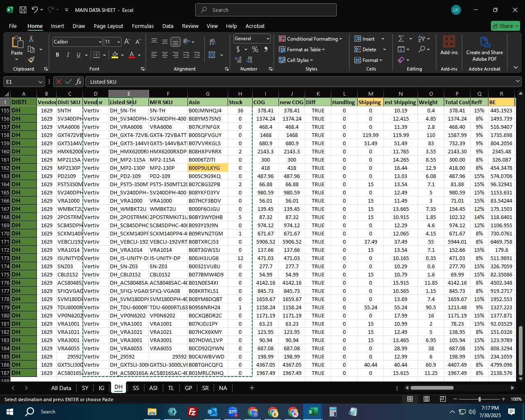The width and height of the screenshot is (525, 420).
Task: Click the Decrease Indent icon
Action: point(186,55)
